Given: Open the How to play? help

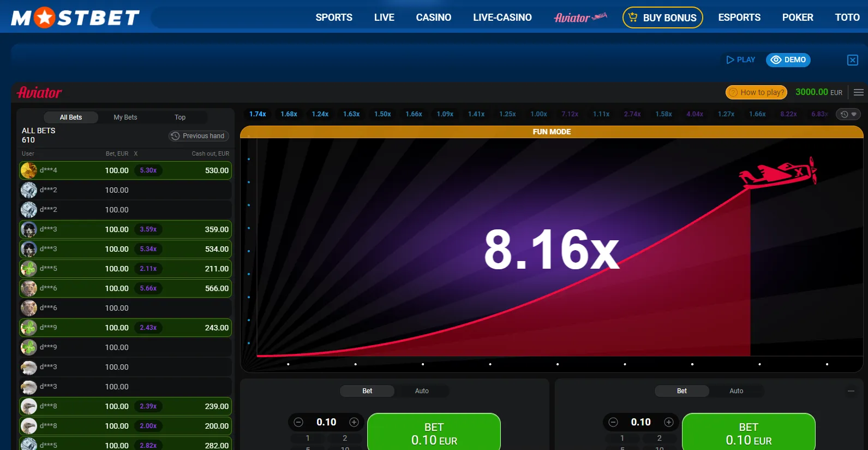Looking at the screenshot, I should [756, 92].
